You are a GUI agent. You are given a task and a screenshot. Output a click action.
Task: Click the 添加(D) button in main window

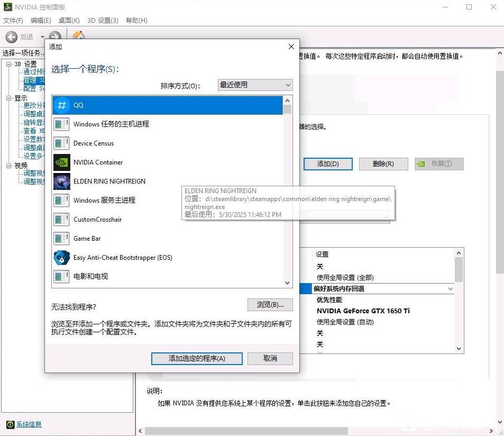328,164
